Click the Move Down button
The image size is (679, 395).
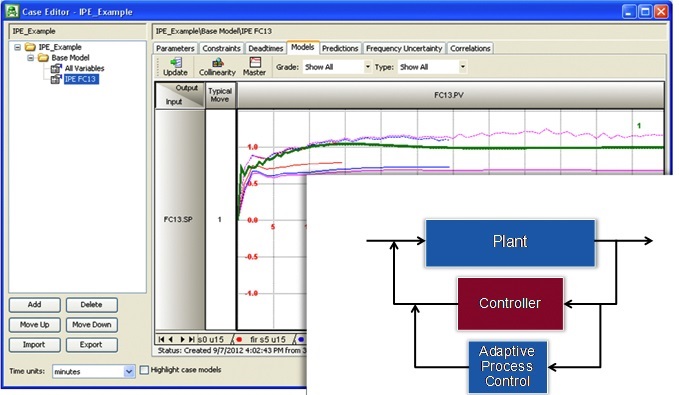tap(91, 325)
